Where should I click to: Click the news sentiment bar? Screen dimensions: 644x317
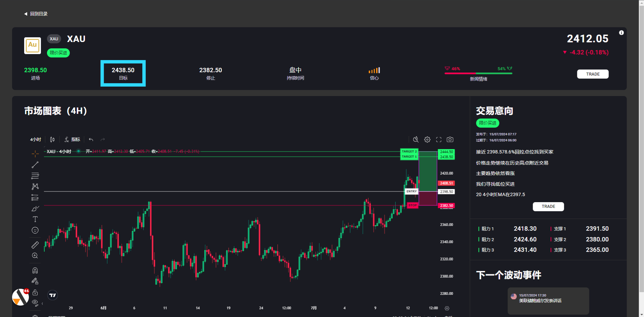478,73
